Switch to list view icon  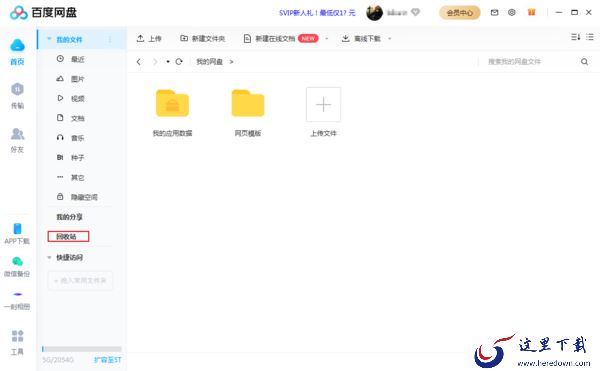[590, 37]
